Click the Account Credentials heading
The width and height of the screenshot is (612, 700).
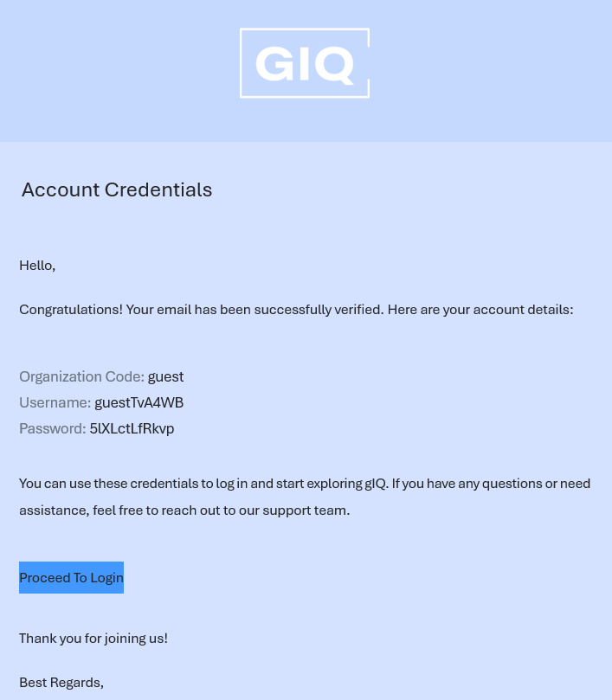point(117,190)
